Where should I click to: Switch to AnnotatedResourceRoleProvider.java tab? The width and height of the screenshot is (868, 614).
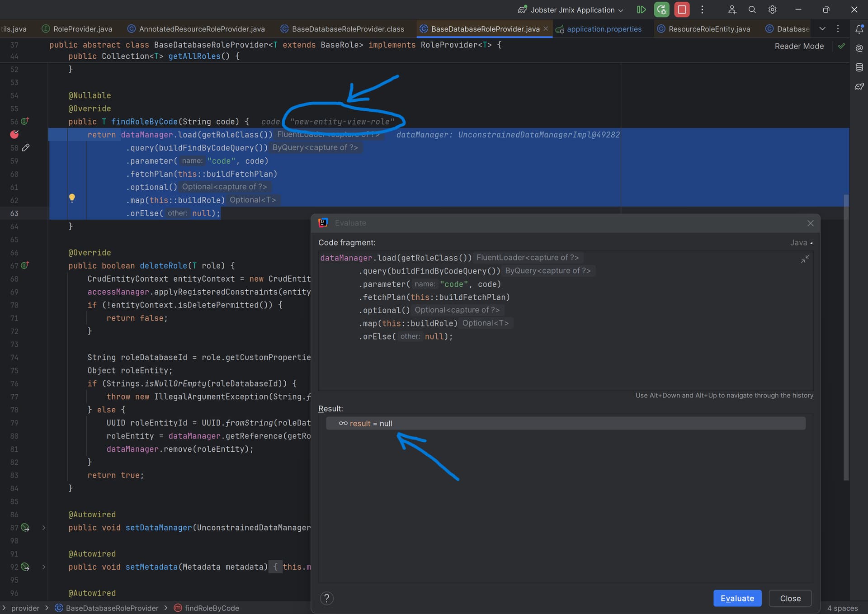point(196,29)
